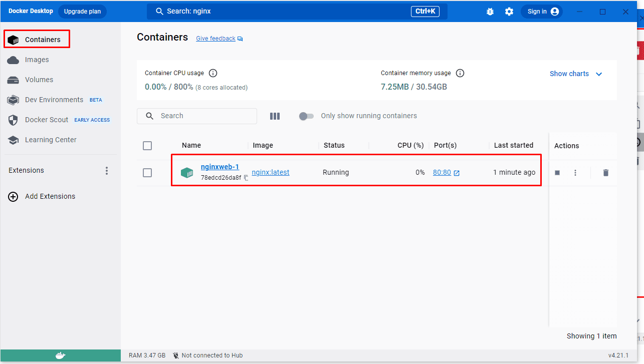Open Dev Environments in the sidebar
644x364 pixels.
[x=55, y=100]
